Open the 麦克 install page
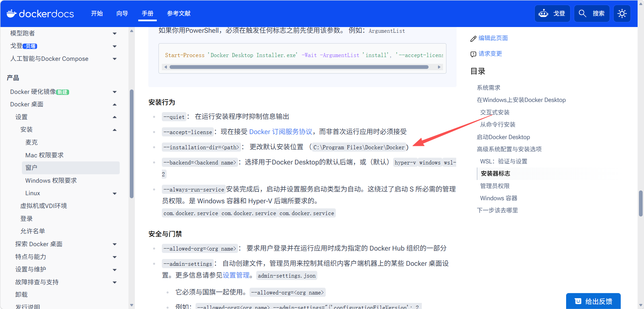Viewport: 644px width, 309px height. tap(31, 143)
